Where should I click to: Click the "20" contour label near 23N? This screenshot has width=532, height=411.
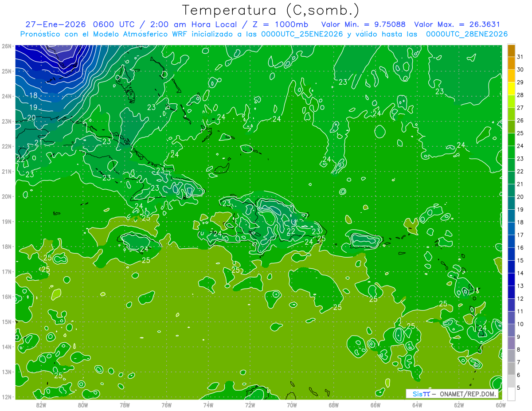point(31,117)
